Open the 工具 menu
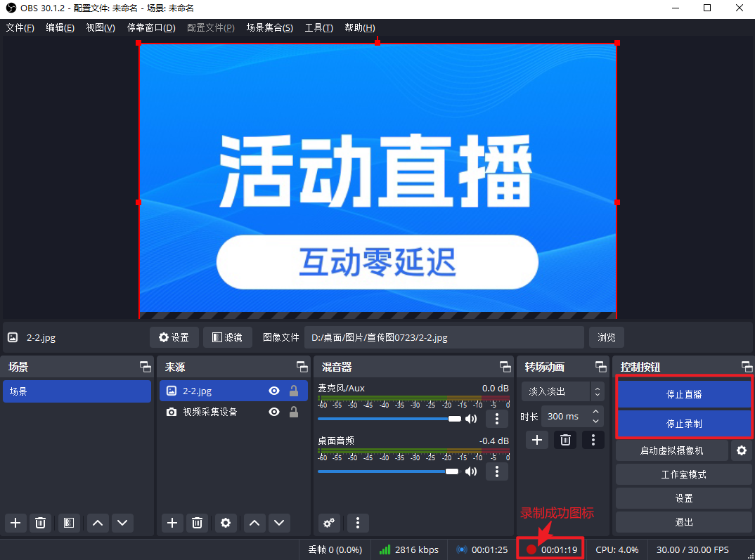This screenshot has height=560, width=755. (x=318, y=27)
